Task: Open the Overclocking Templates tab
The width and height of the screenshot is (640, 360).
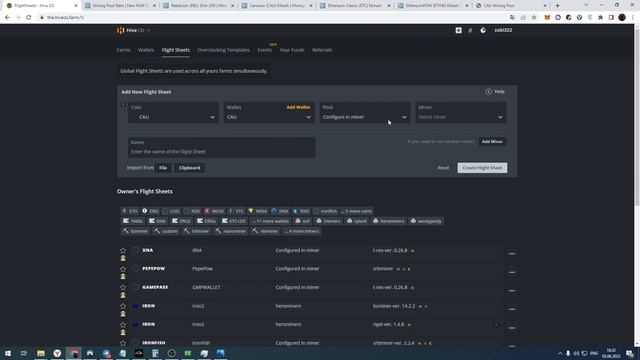Action: tap(223, 50)
